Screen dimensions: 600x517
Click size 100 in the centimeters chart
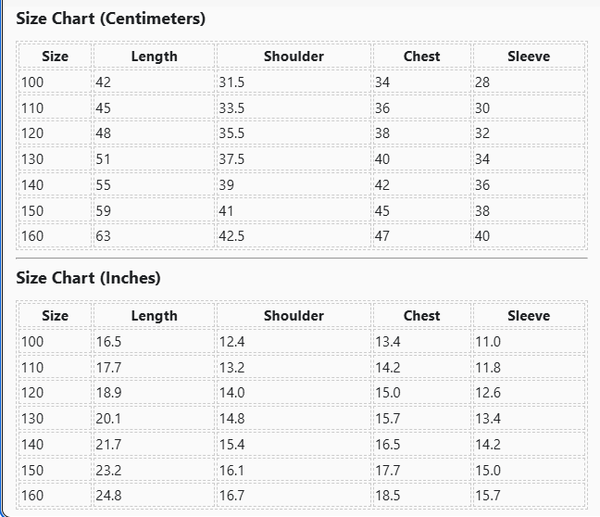pyautogui.click(x=33, y=82)
